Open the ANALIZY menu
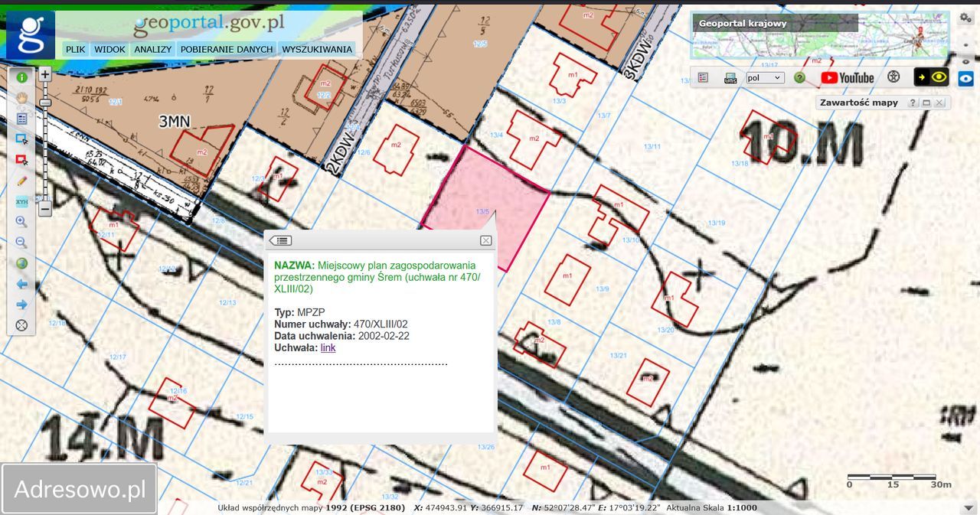 [x=152, y=49]
